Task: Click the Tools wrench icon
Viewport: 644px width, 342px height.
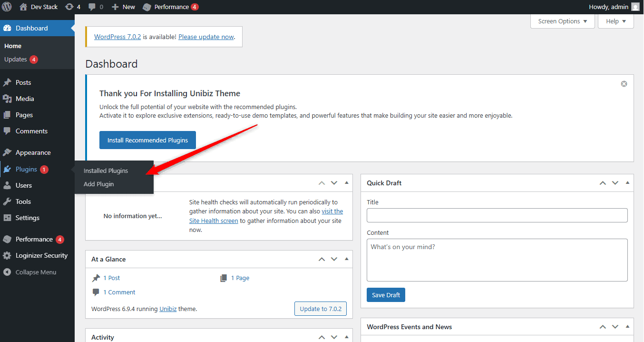Action: [7, 201]
